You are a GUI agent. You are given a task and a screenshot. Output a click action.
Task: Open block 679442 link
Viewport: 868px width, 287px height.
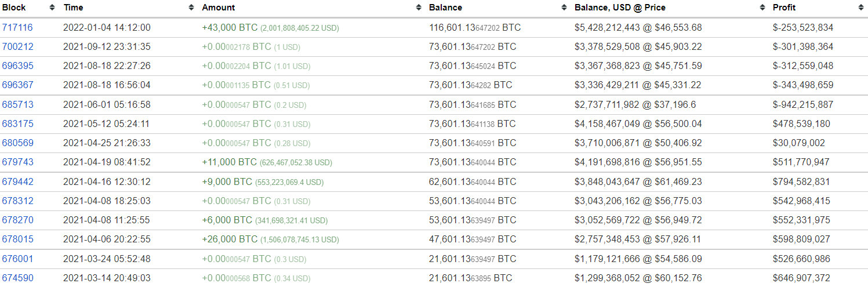[18, 181]
